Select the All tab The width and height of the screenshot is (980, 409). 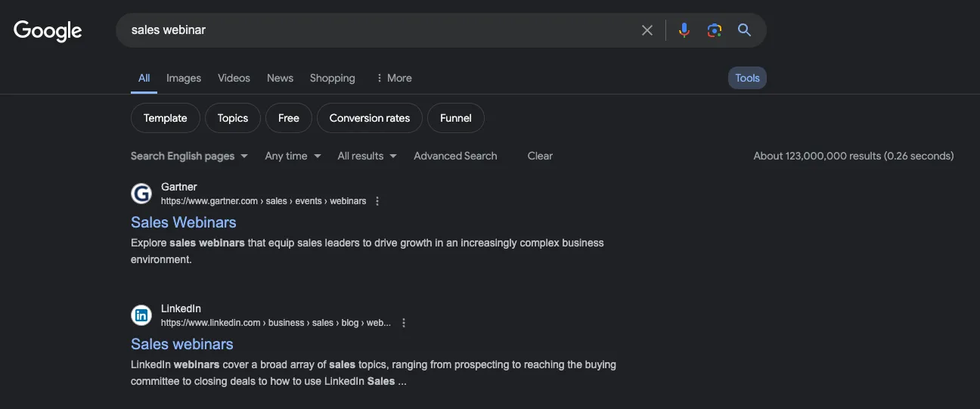(x=144, y=78)
